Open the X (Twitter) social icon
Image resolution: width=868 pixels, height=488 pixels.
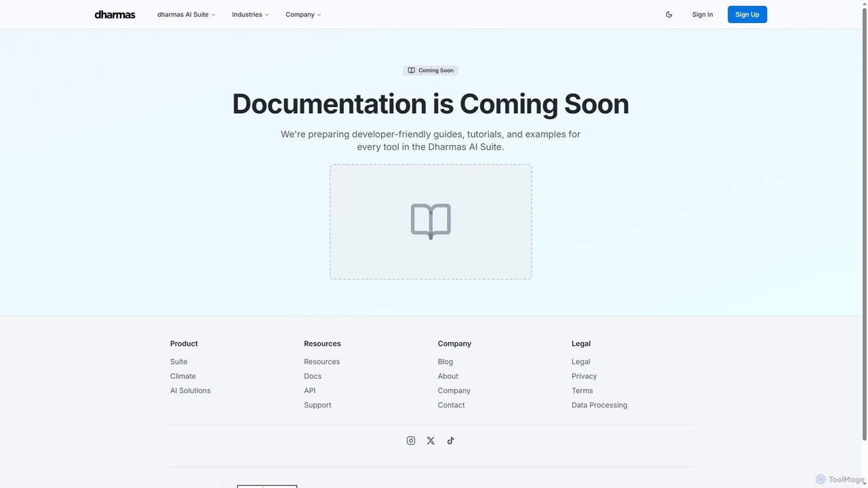tap(431, 441)
